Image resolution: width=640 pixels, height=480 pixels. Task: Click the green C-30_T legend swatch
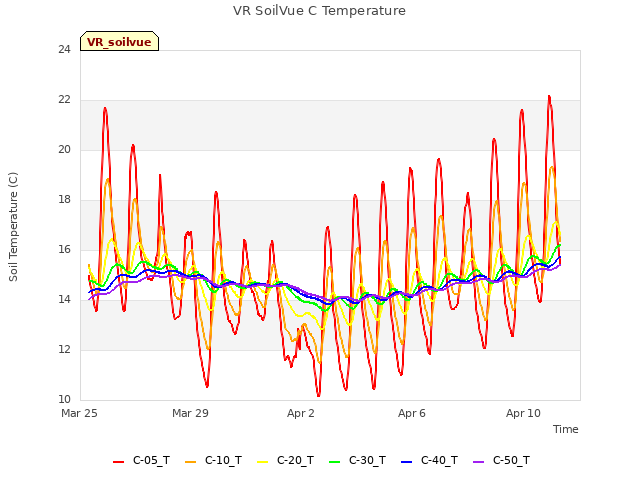[x=334, y=462]
